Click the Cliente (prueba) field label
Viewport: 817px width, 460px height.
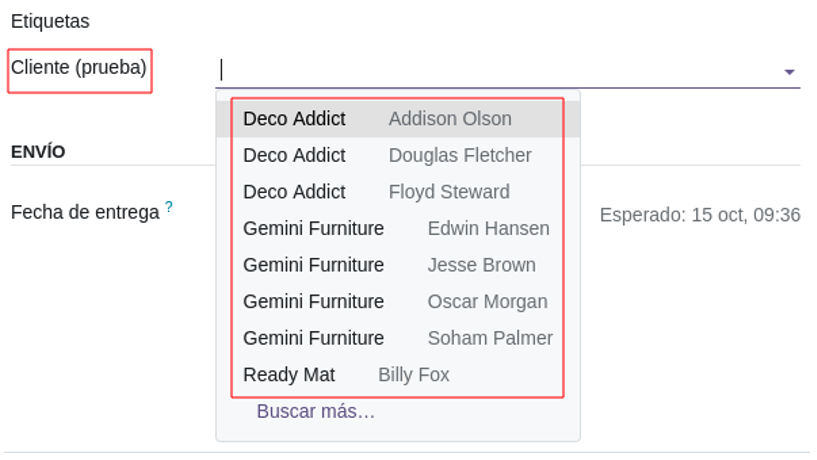pyautogui.click(x=79, y=68)
